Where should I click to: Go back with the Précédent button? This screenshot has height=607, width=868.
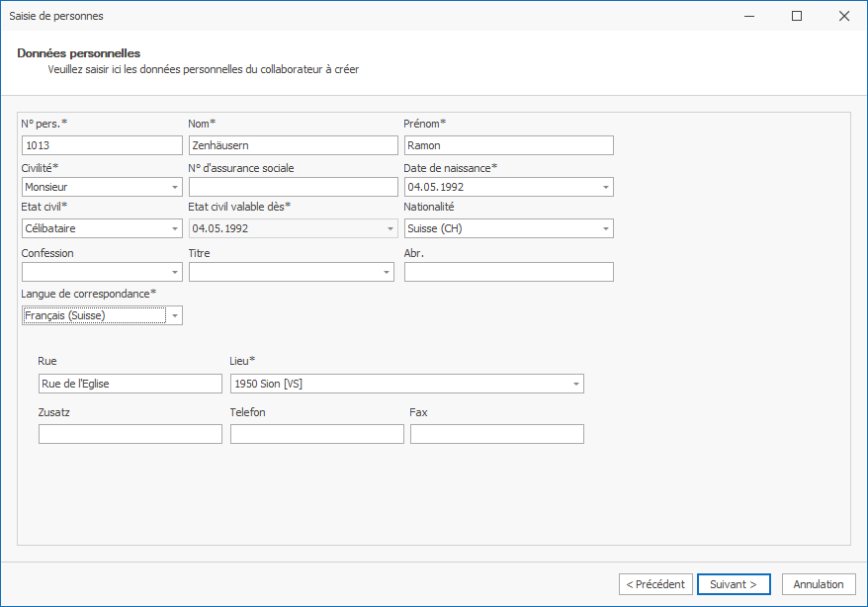point(655,584)
